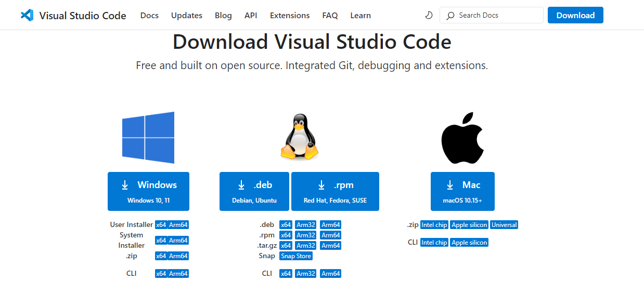Focus the Search Docs field
The width and height of the screenshot is (644, 307).
(492, 15)
